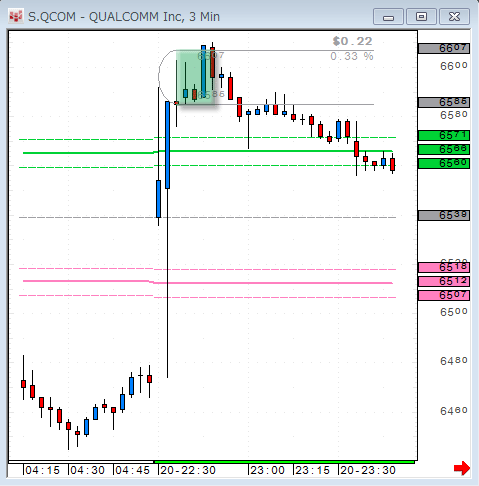Click the gray 6539 price marker
The image size is (479, 486).
point(444,215)
